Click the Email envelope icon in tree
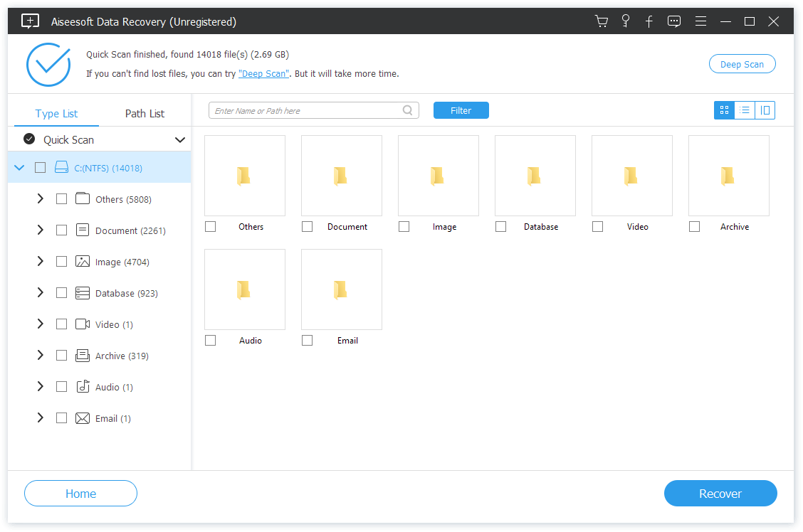Image resolution: width=803 pixels, height=532 pixels. point(83,418)
